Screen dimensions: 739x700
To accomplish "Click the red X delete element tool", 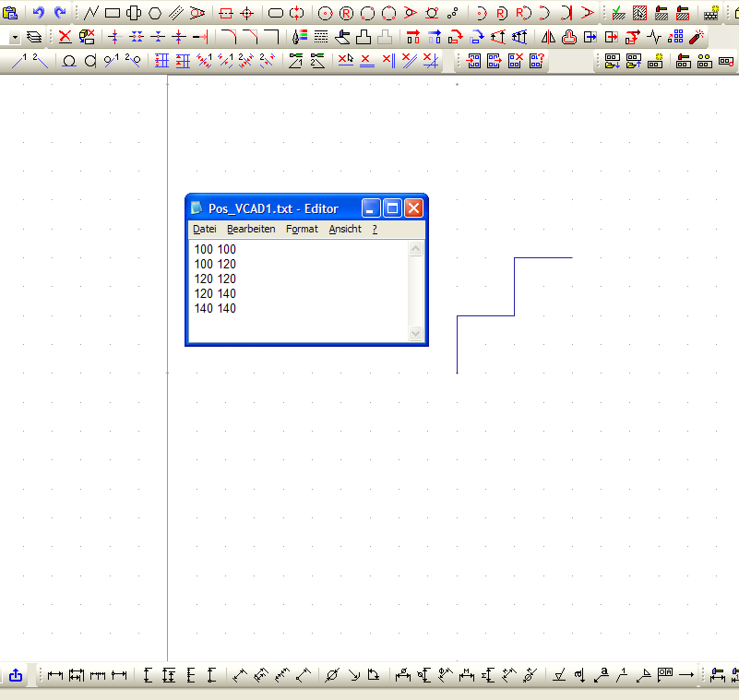I will coord(65,37).
